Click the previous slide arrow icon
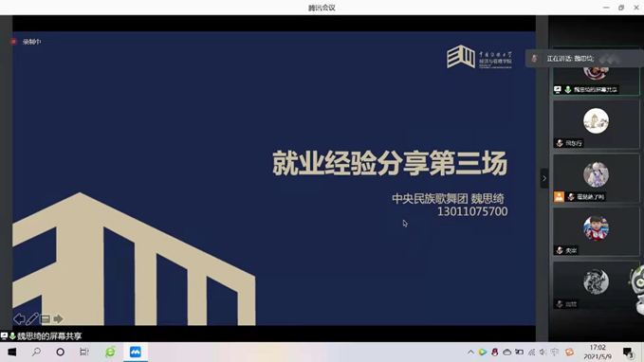644x362 pixels. click(x=19, y=319)
